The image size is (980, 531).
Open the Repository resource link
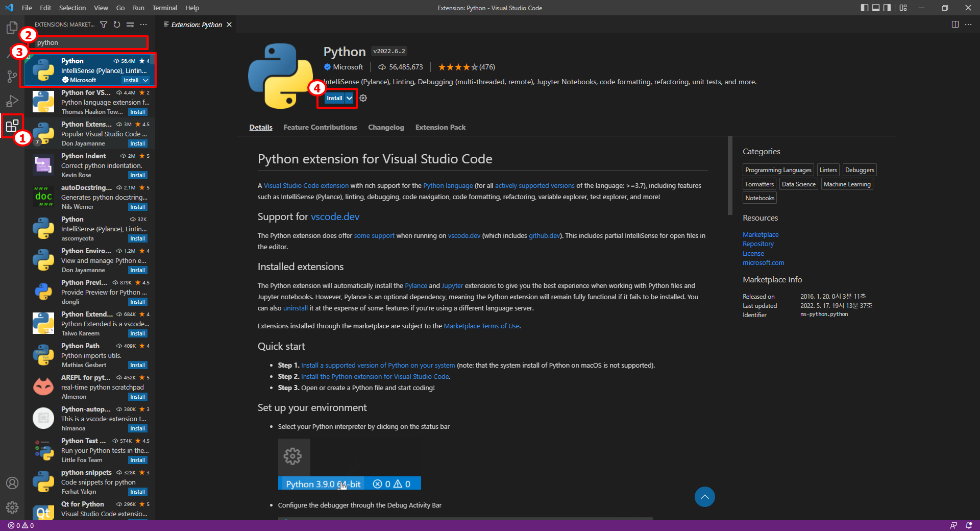click(x=758, y=244)
